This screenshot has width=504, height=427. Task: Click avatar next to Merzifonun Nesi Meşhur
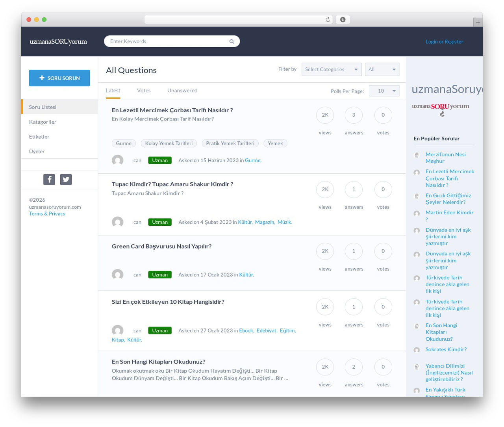417,155
